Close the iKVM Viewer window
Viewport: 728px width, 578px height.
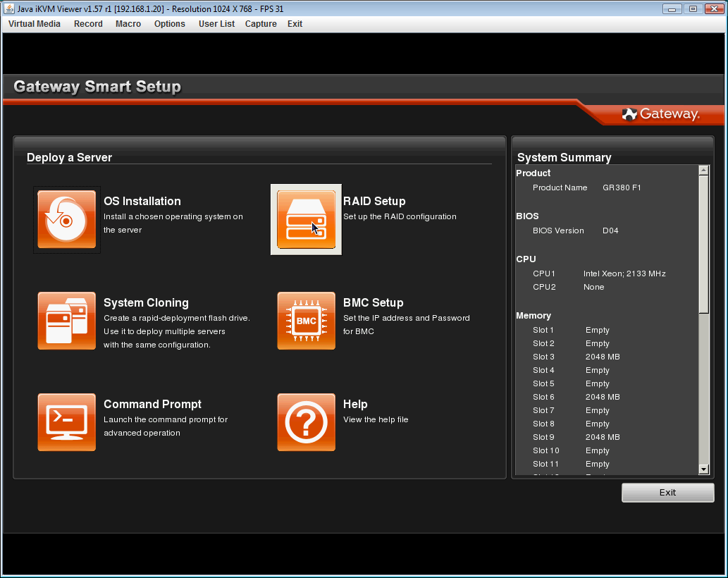pos(715,9)
